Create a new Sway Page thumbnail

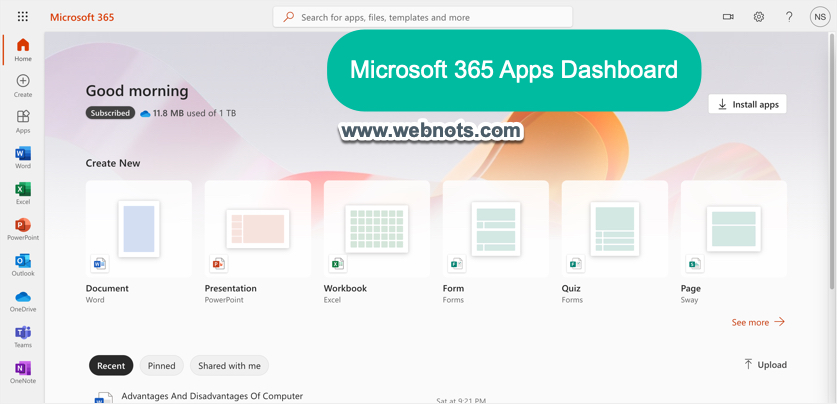734,229
